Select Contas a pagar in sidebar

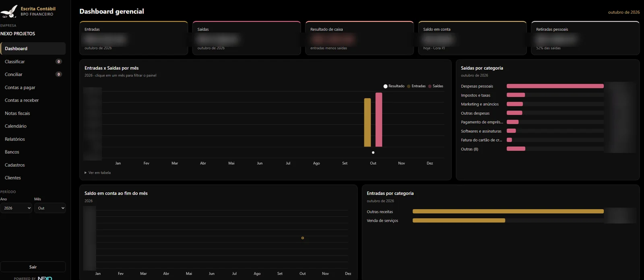coord(33,87)
